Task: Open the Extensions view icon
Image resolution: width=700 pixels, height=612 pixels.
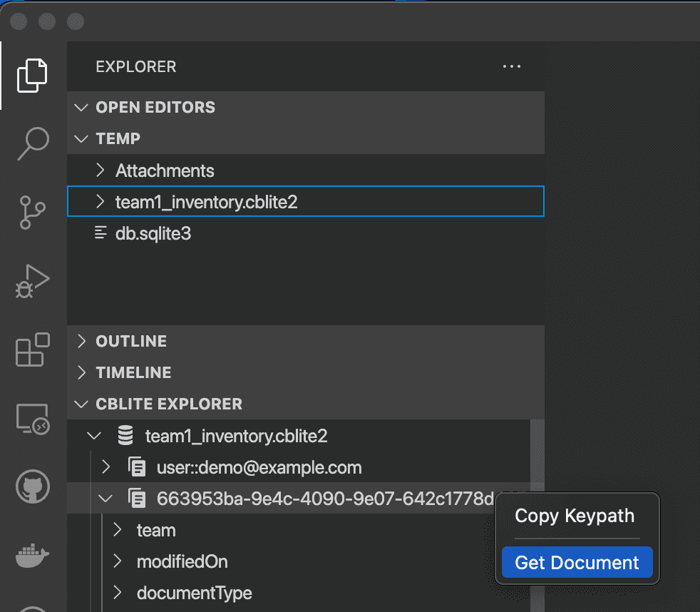Action: click(32, 350)
